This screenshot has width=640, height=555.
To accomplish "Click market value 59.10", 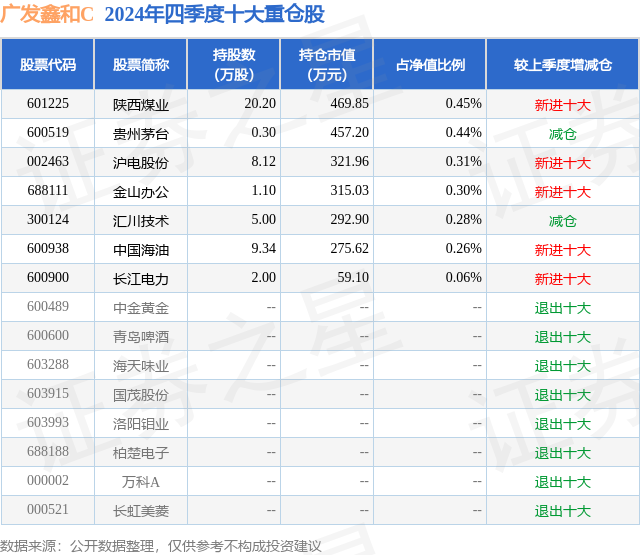I will coord(353,278).
